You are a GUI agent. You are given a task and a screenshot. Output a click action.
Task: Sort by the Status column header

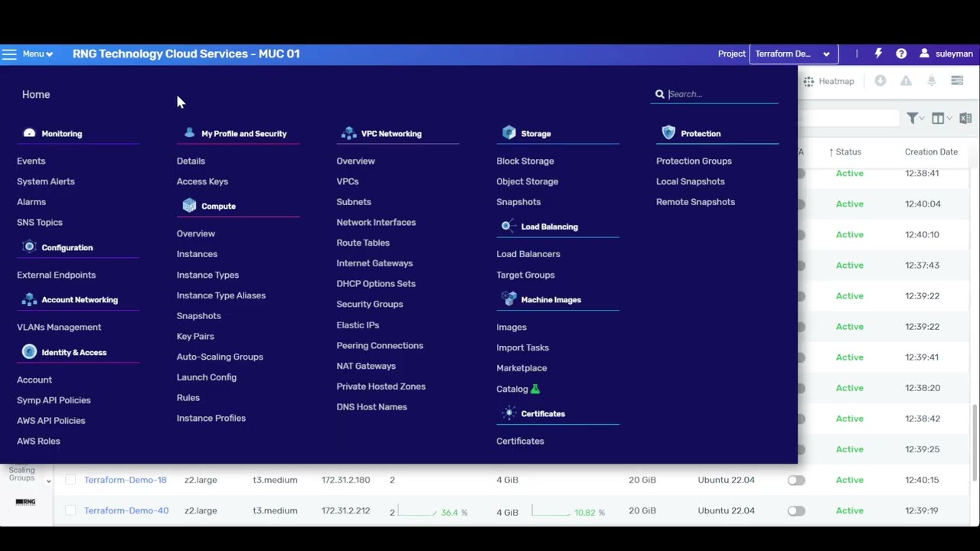click(x=844, y=152)
